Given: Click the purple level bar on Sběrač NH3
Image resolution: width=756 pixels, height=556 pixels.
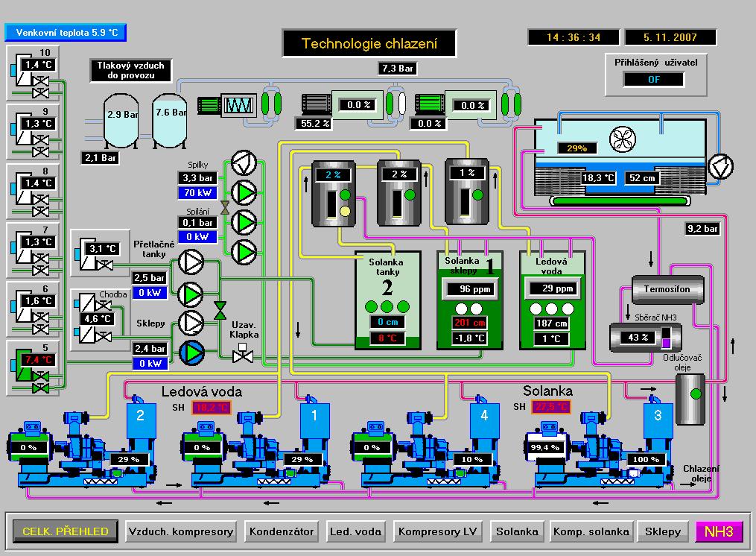Looking at the screenshot, I should point(666,338).
